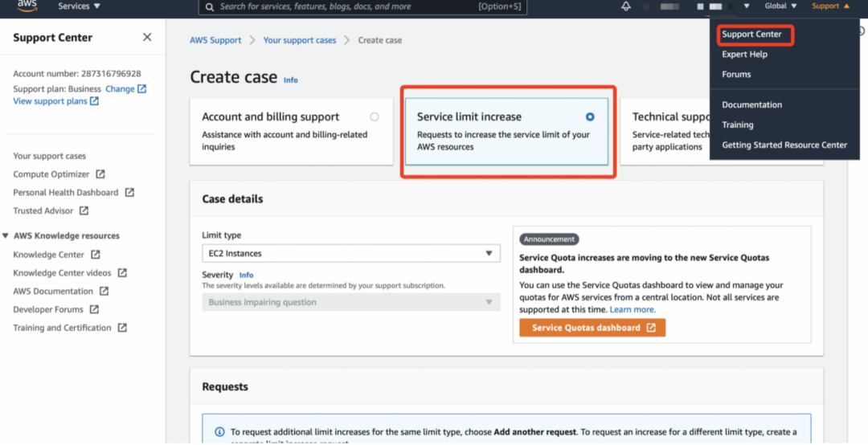Click external-link icon beside AWS Documentation
The width and height of the screenshot is (868, 445).
tap(104, 291)
